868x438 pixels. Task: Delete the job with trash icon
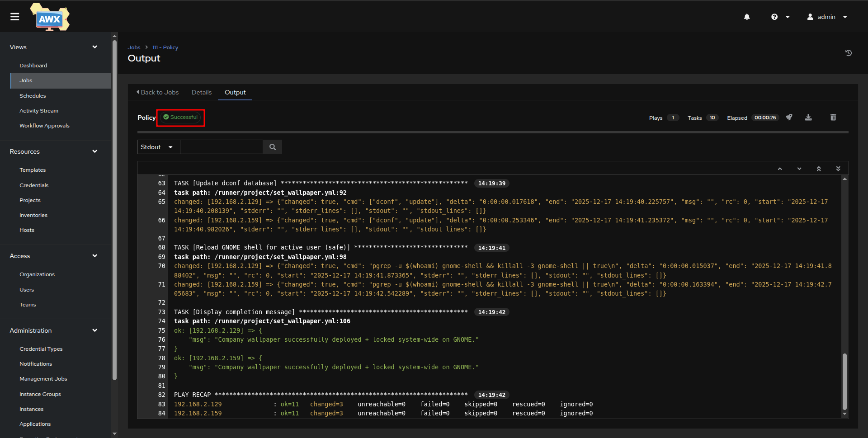pos(833,118)
